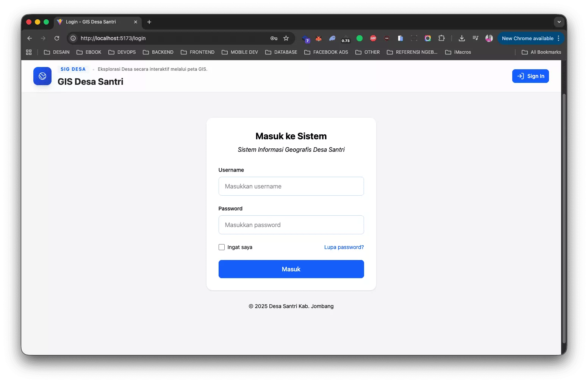Image resolution: width=588 pixels, height=383 pixels.
Task: Focus the Username input field
Action: (x=291, y=186)
